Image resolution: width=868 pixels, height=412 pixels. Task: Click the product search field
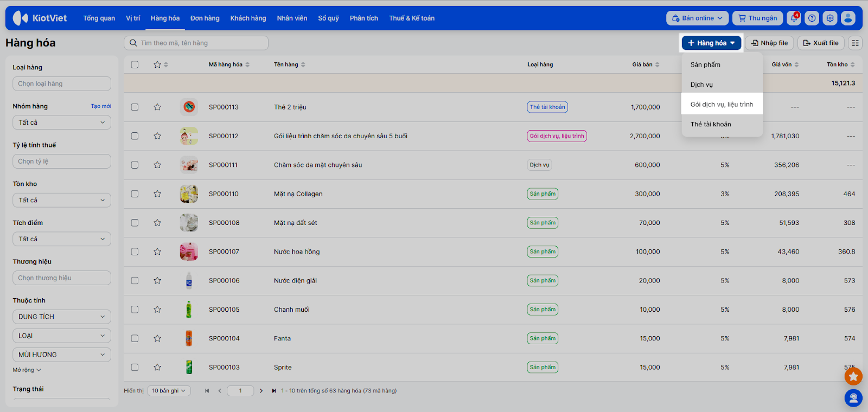[x=196, y=43]
